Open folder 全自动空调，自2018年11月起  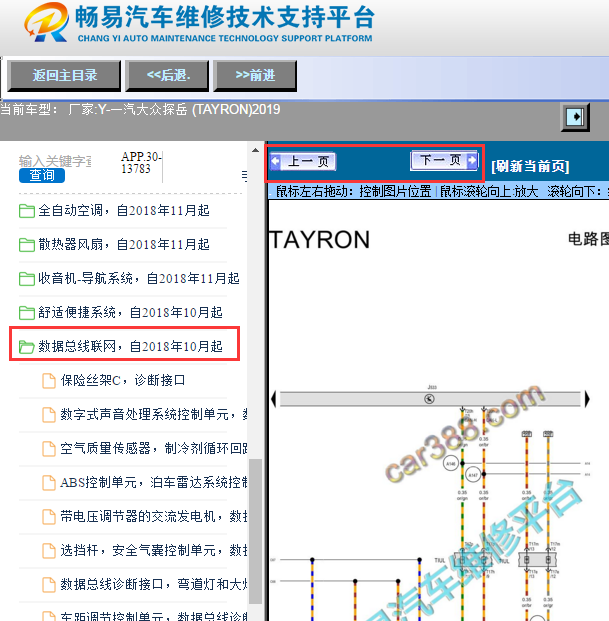coord(123,211)
